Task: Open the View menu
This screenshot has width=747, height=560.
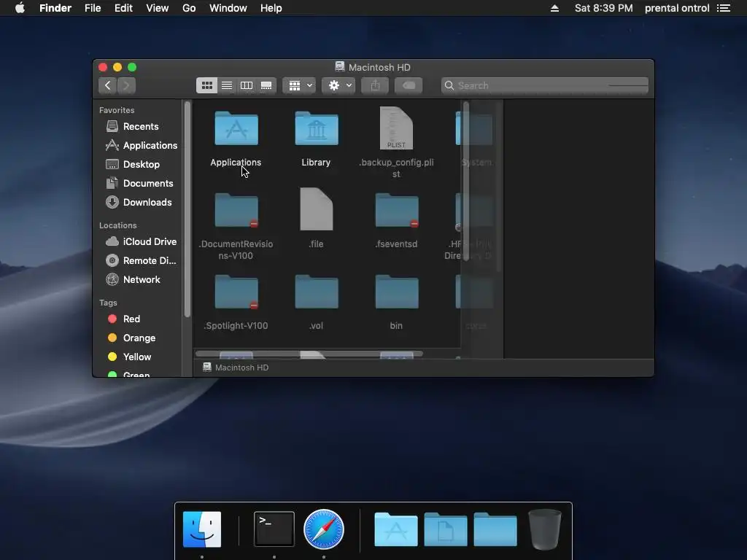Action: pos(158,8)
